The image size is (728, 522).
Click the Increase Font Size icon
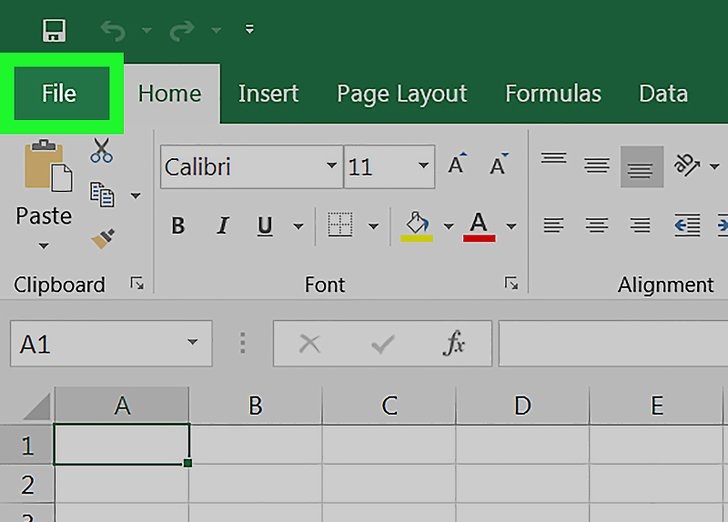pyautogui.click(x=457, y=164)
